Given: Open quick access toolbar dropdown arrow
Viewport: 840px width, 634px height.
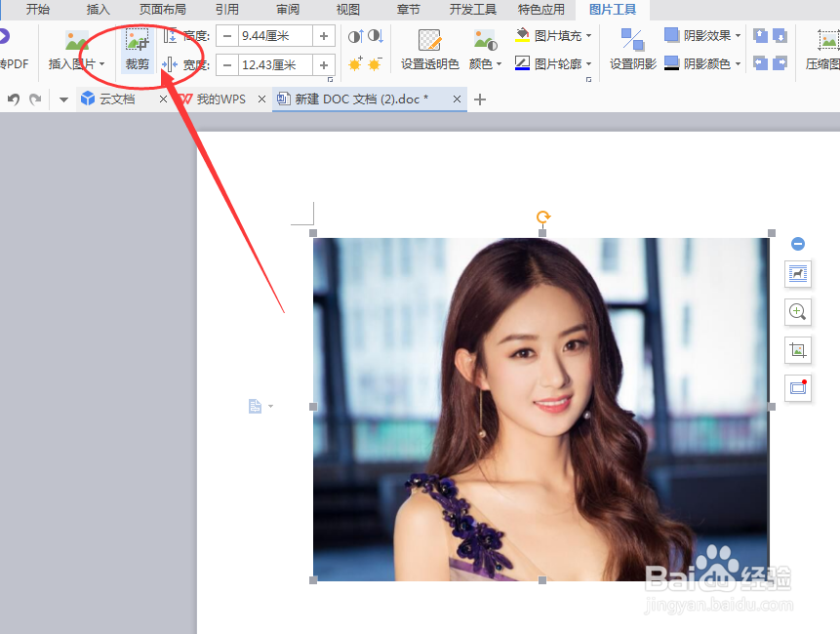Looking at the screenshot, I should click(x=63, y=99).
